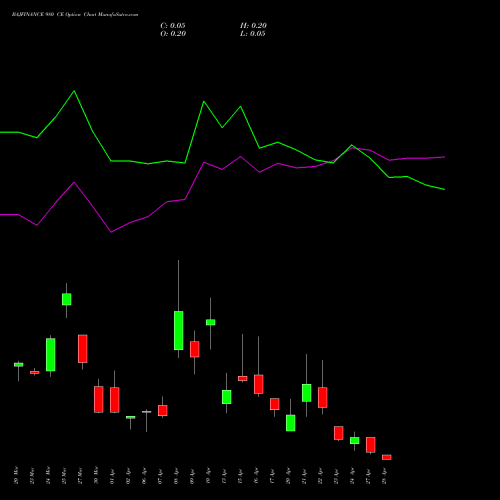The image size is (500, 500).
Task: Click the green candlestick body above 21 Apr
Action: click(x=307, y=393)
